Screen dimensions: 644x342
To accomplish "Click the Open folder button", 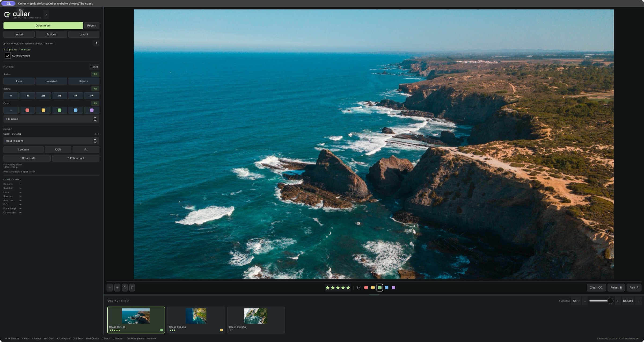I will (x=43, y=26).
